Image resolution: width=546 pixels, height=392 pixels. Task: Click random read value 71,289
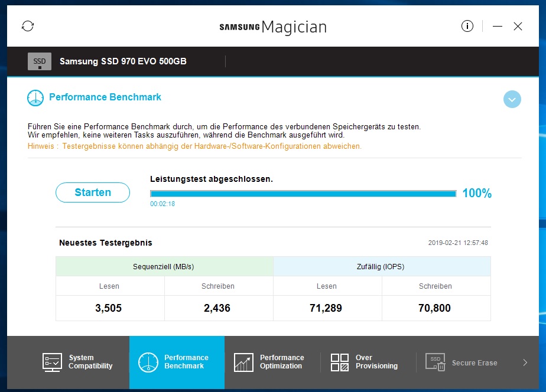(326, 308)
